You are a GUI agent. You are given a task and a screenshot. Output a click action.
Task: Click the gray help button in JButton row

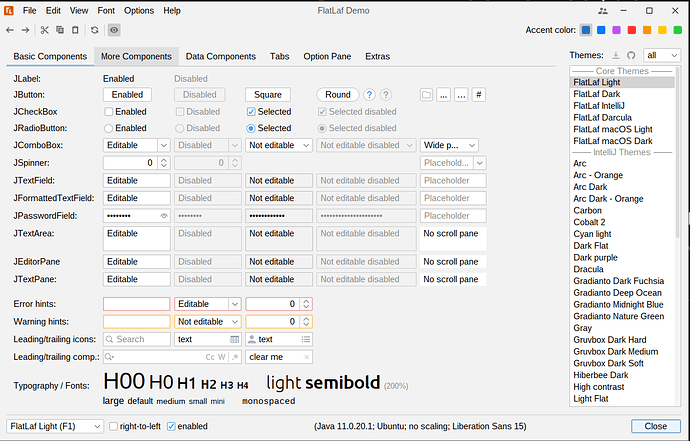click(x=385, y=95)
